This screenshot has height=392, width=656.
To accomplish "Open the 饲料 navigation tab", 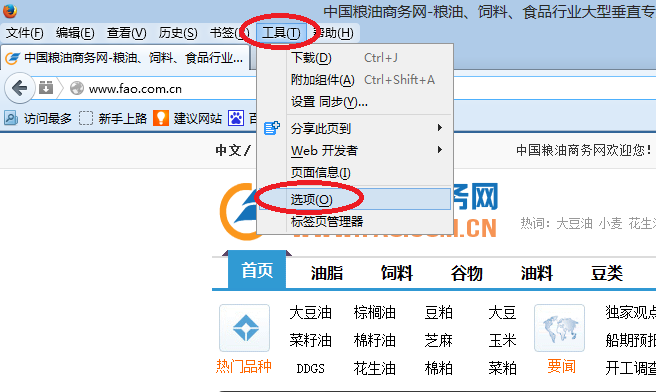I will (x=397, y=273).
